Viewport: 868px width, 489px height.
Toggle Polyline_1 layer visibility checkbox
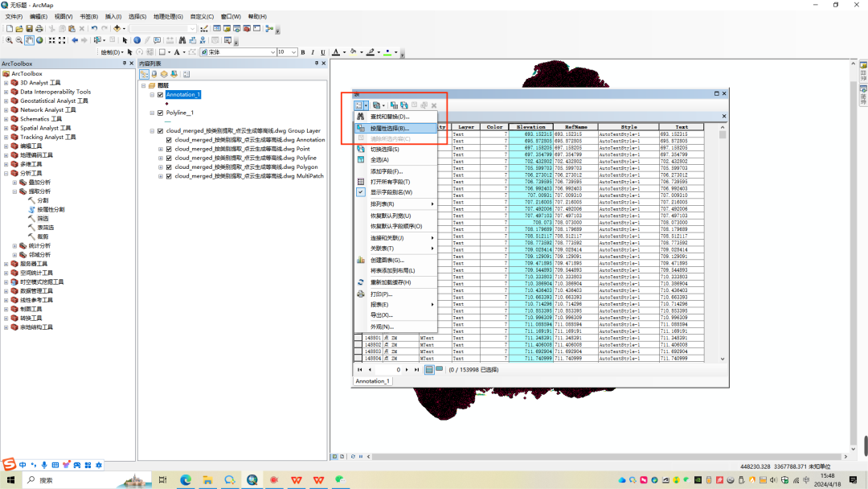(x=161, y=113)
